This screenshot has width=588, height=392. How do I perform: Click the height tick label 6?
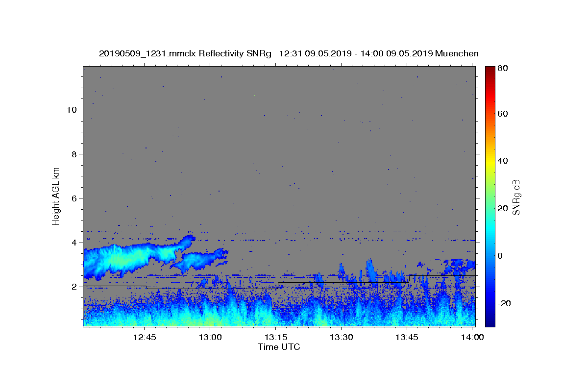(x=74, y=198)
